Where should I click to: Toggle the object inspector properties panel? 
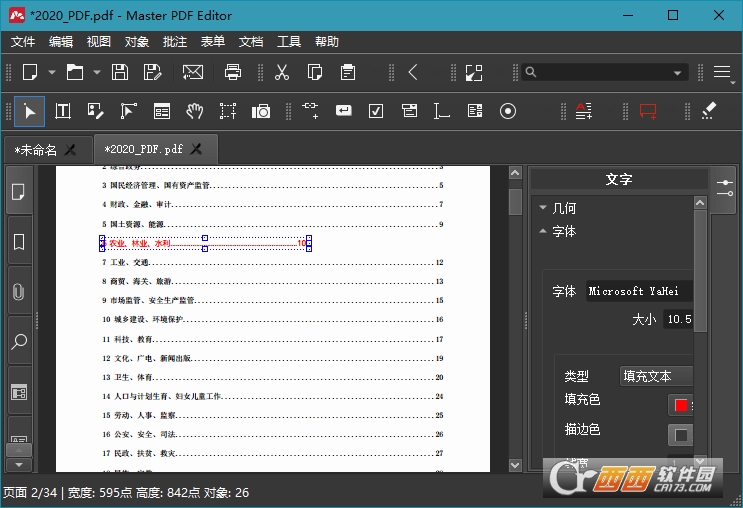click(x=724, y=182)
